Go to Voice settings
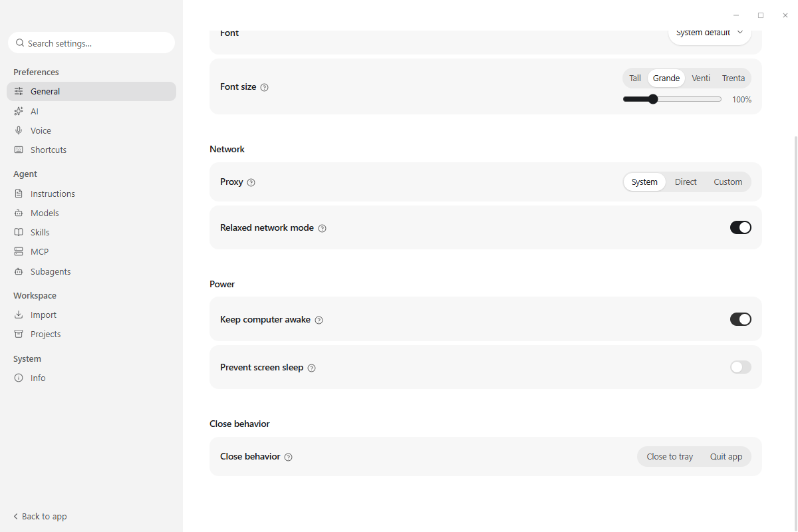This screenshot has width=798, height=532. [91, 130]
